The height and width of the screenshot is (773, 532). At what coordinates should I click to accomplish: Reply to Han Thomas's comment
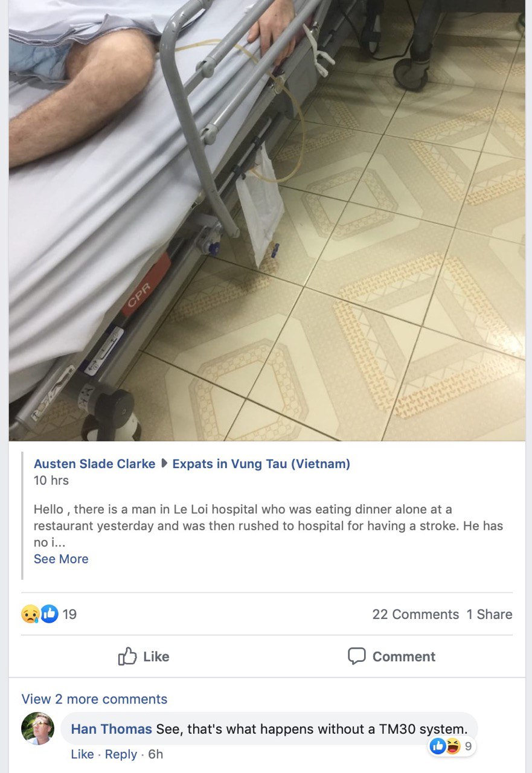click(x=121, y=754)
